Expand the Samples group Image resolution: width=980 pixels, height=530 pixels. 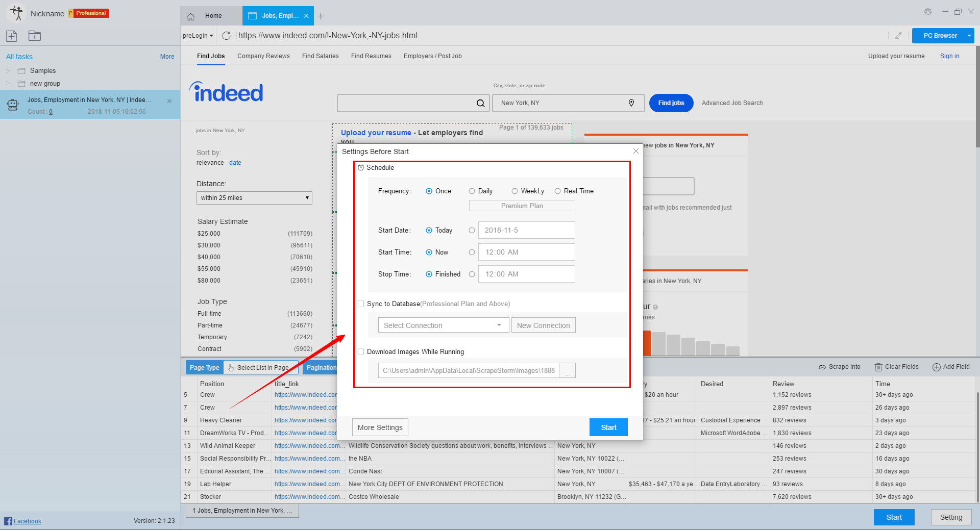tap(8, 71)
